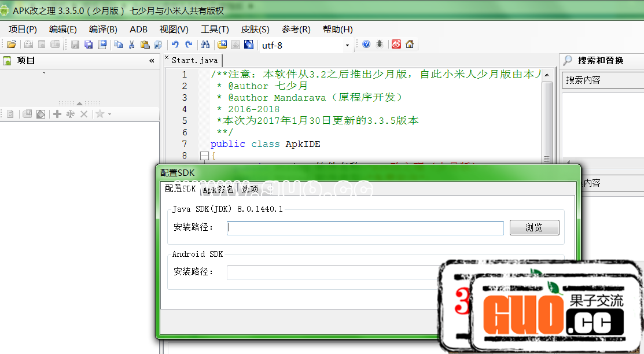Paste using the clipboard icon
This screenshot has width=644, height=354.
click(x=145, y=45)
